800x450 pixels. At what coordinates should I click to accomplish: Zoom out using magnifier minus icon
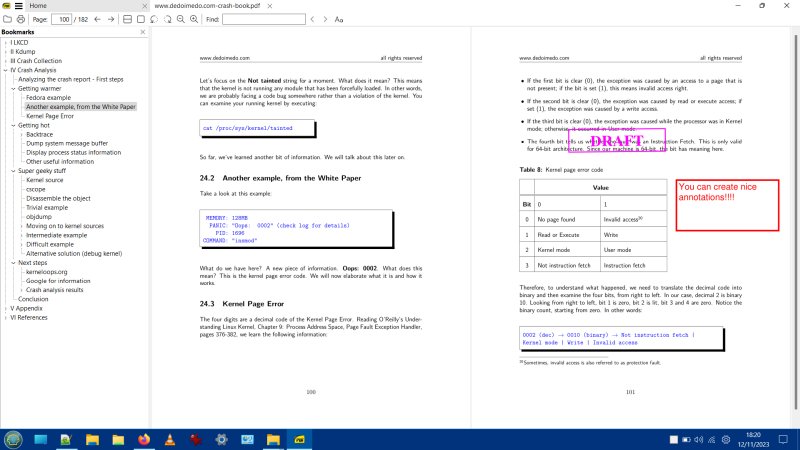point(181,19)
